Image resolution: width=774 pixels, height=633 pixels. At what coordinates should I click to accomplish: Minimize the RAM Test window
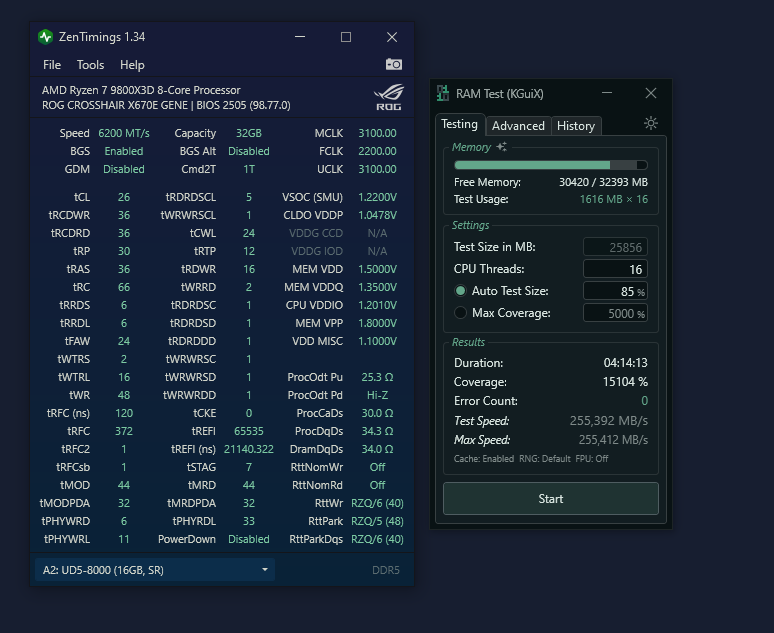click(x=607, y=93)
